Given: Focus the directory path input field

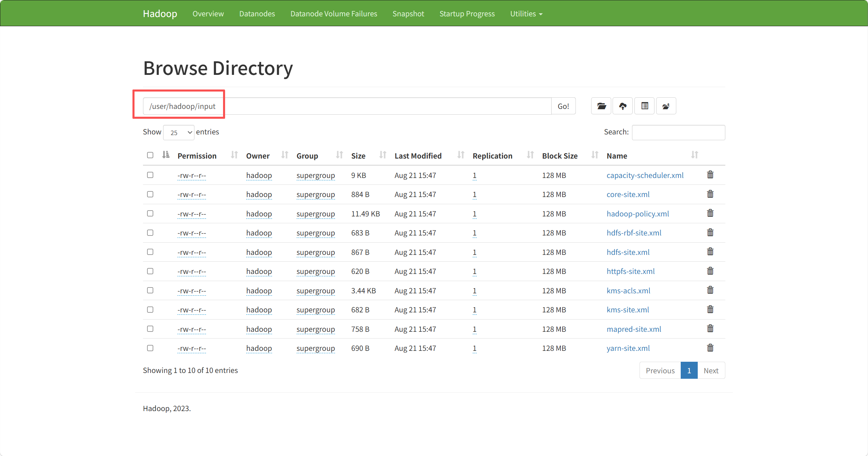Looking at the screenshot, I should pyautogui.click(x=347, y=106).
